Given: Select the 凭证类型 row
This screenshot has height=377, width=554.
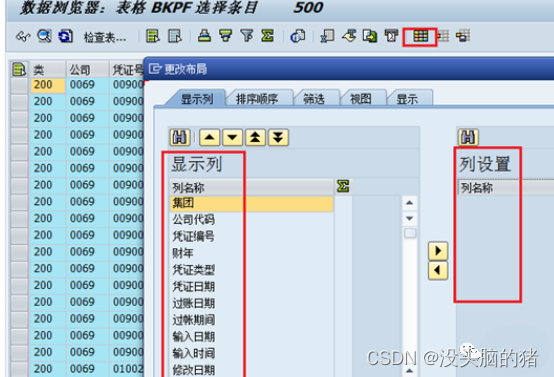Looking at the screenshot, I should [x=252, y=270].
